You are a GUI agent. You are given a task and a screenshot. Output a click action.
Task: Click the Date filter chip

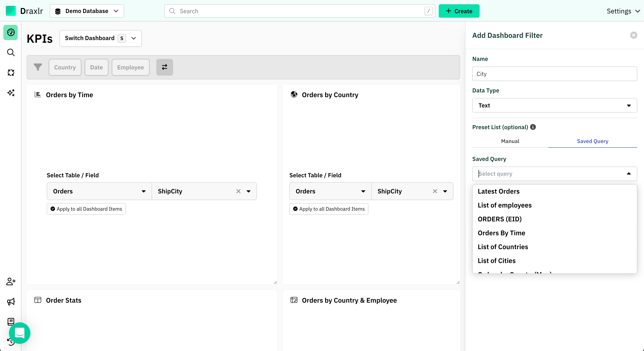(x=97, y=67)
